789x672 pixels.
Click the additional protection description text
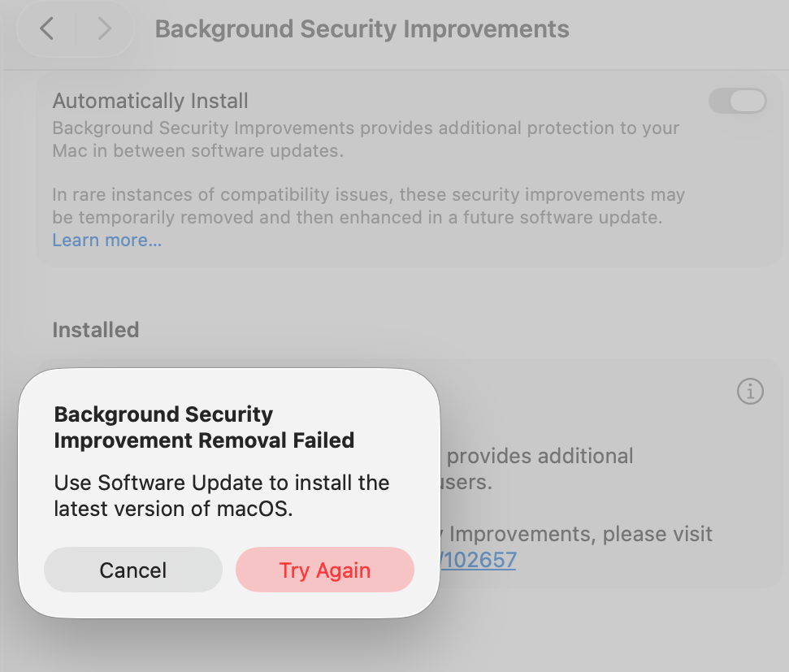[366, 139]
